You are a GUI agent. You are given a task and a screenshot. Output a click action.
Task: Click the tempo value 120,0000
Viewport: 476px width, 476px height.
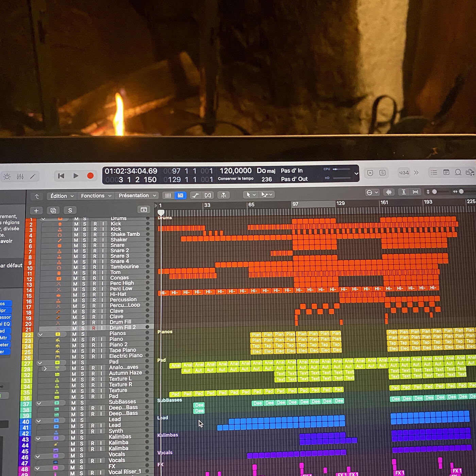click(236, 171)
